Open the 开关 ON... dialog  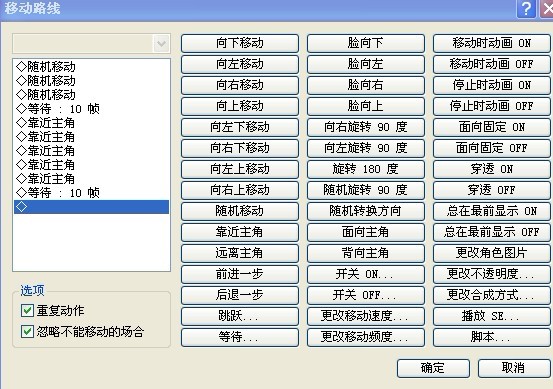click(x=366, y=274)
